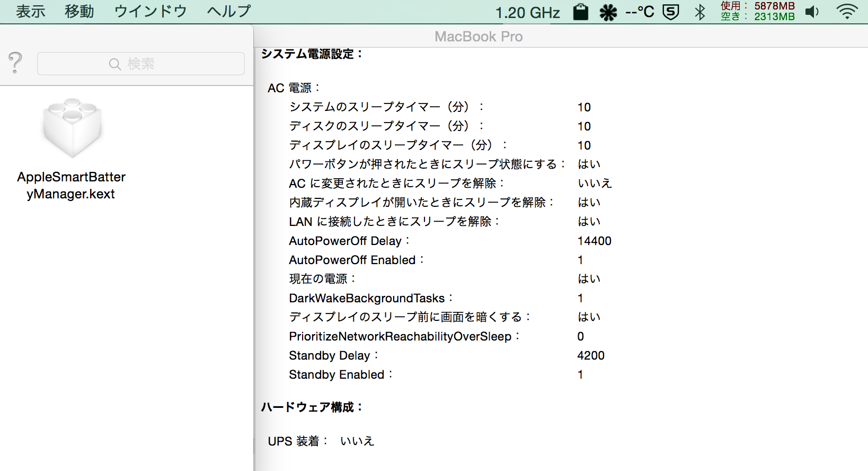
Task: Click the value 1 for Standby Enabled
Action: [580, 374]
